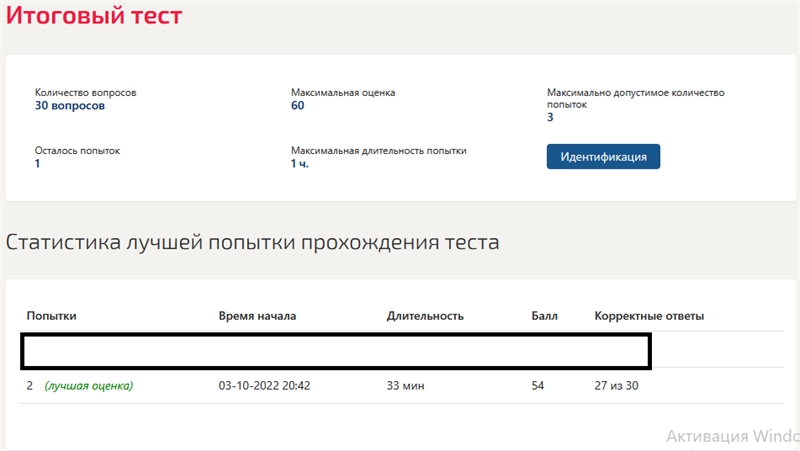
Task: Click the Осталось попыток value 1
Action: [x=37, y=164]
